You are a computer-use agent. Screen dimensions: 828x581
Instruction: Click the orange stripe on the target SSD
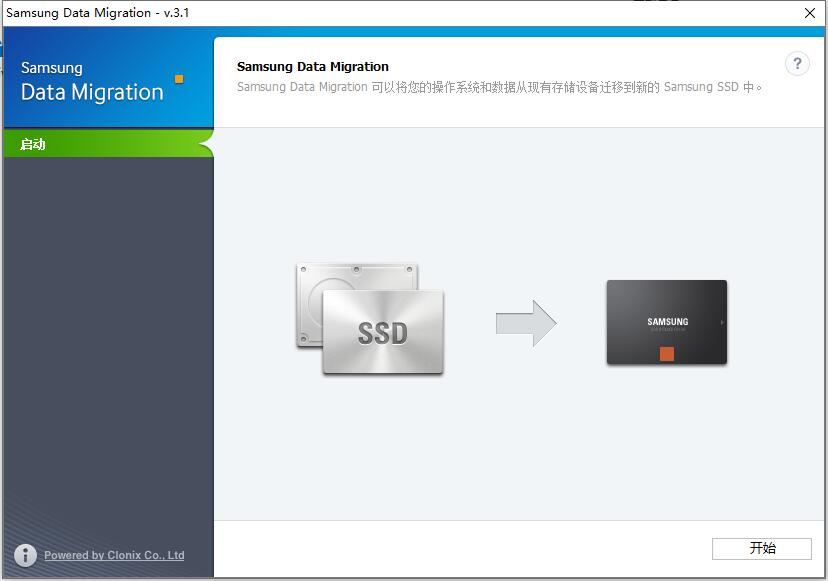click(667, 354)
